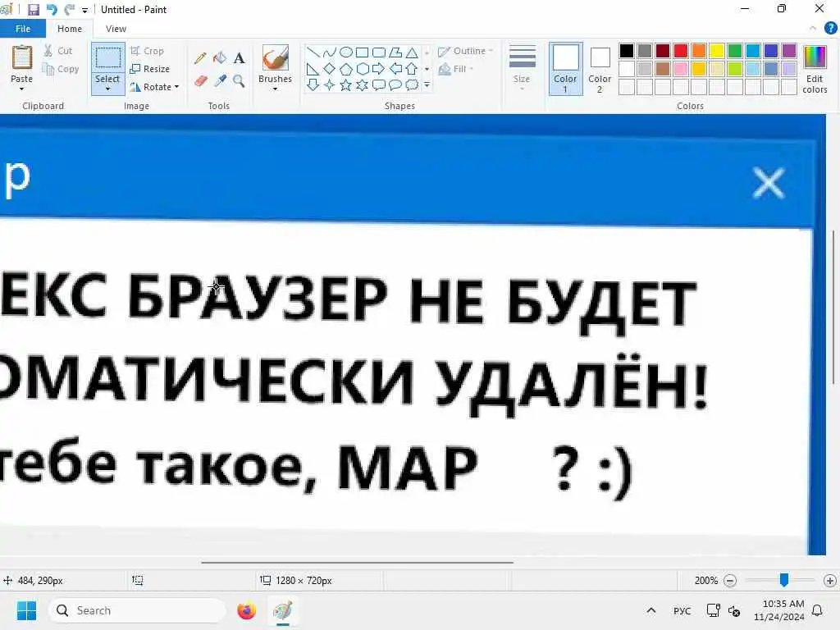
Task: Activate the Text tool
Action: click(239, 58)
